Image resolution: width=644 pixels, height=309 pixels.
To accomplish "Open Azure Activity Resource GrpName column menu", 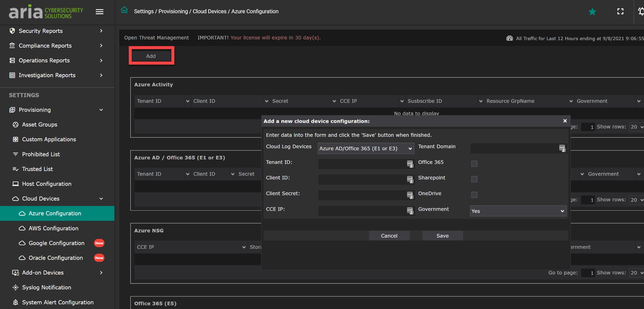I will tap(571, 101).
